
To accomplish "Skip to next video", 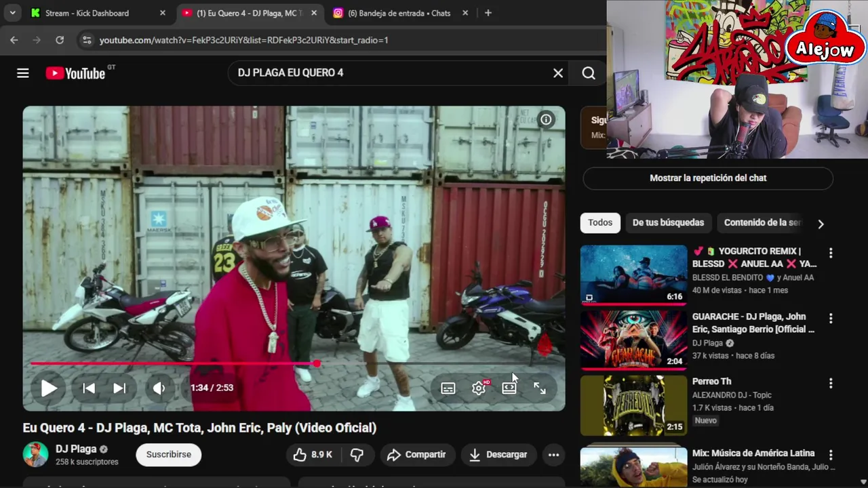I will [x=119, y=388].
